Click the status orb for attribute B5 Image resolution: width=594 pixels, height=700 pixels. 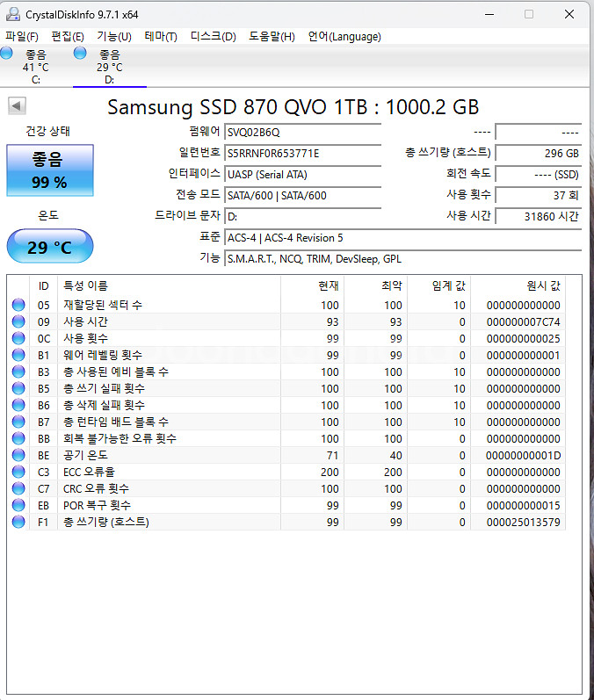[18, 388]
